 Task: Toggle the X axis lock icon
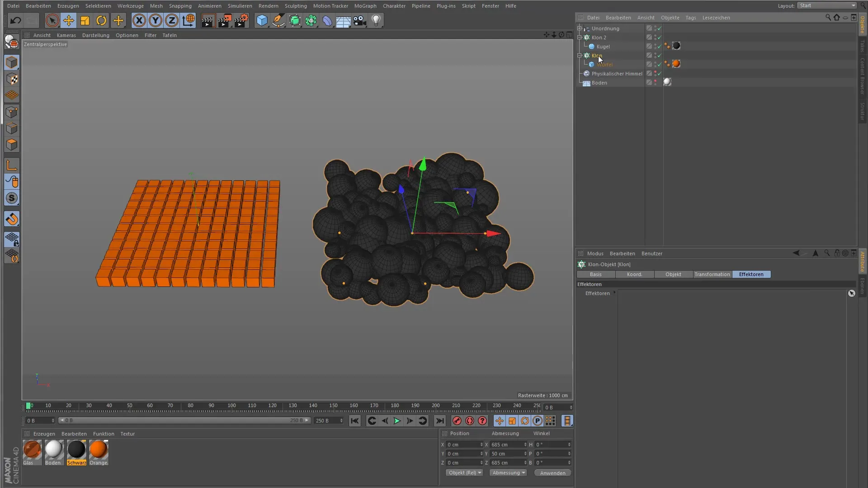pyautogui.click(x=139, y=20)
